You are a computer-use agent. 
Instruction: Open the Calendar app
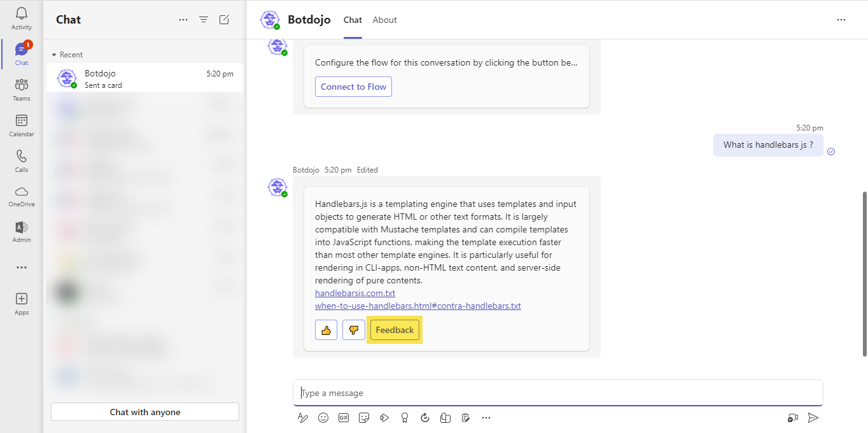[x=22, y=125]
